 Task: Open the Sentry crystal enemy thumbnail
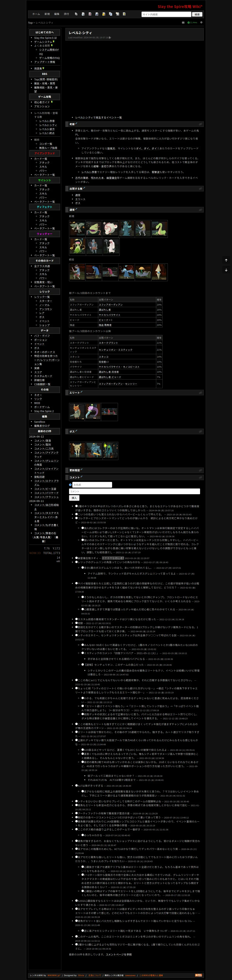pyautogui.click(x=159, y=272)
